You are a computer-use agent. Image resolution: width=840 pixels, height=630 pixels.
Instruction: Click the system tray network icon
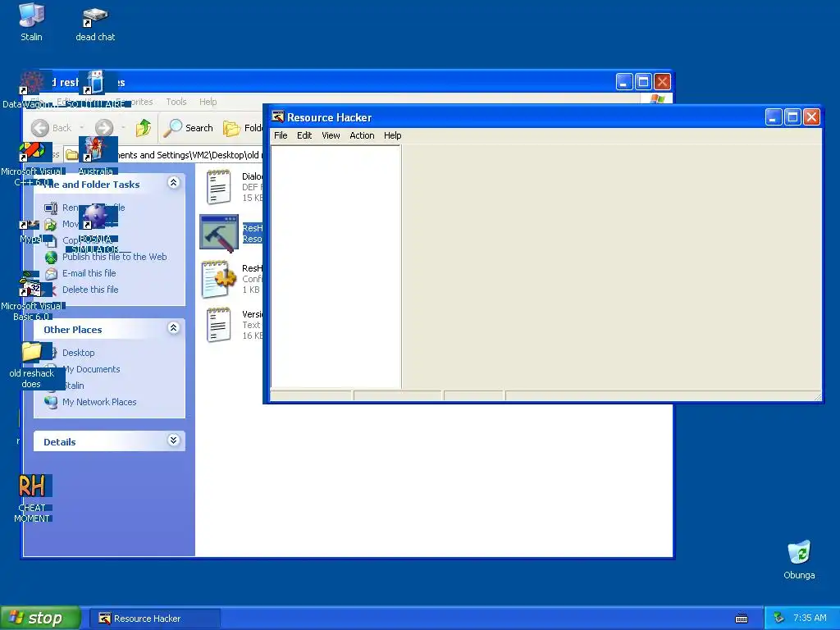778,619
